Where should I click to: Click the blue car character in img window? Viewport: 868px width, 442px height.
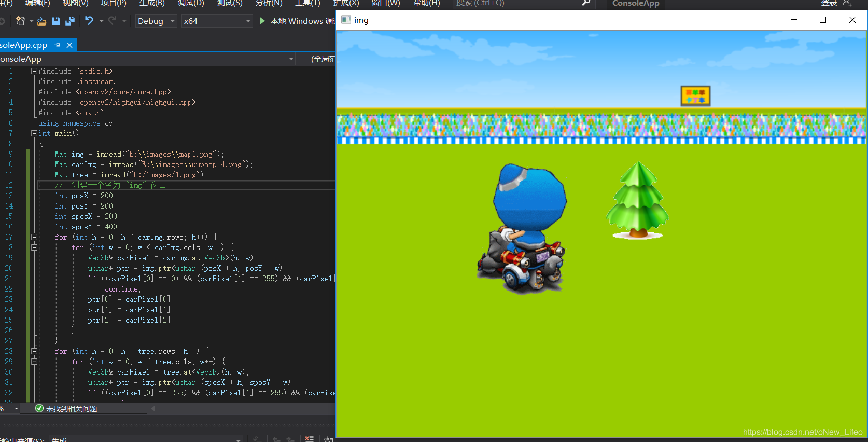pyautogui.click(x=523, y=229)
